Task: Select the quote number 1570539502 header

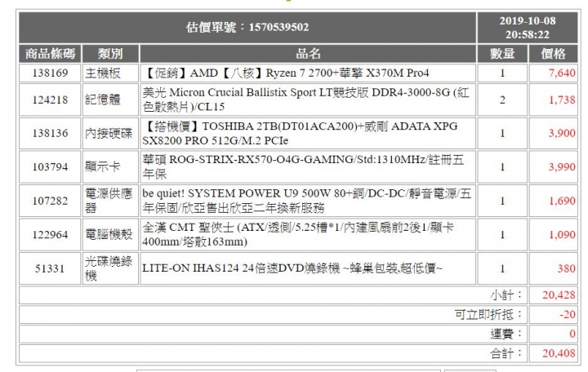Action: (247, 28)
